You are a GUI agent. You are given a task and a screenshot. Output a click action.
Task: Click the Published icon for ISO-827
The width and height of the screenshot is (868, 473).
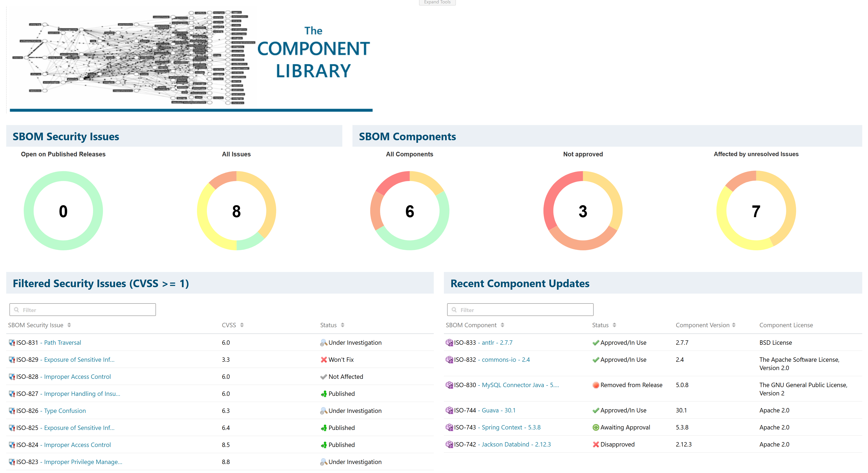tap(323, 394)
